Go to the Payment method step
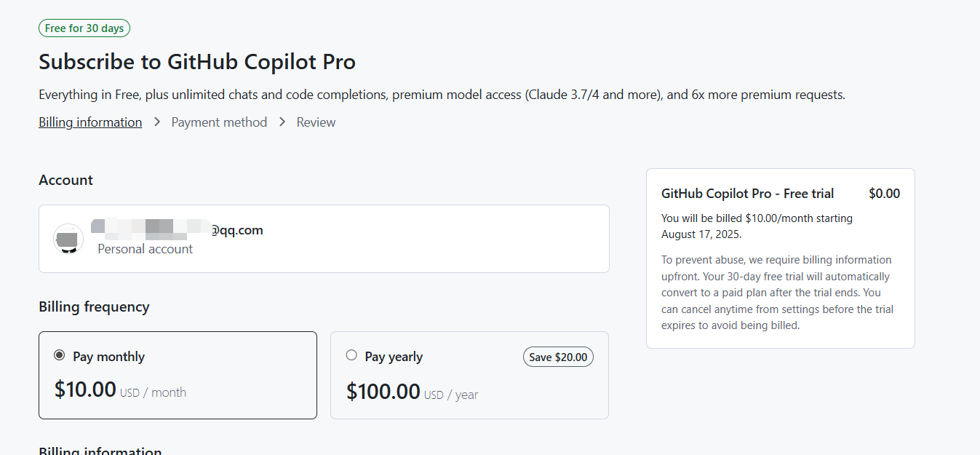 (x=219, y=122)
